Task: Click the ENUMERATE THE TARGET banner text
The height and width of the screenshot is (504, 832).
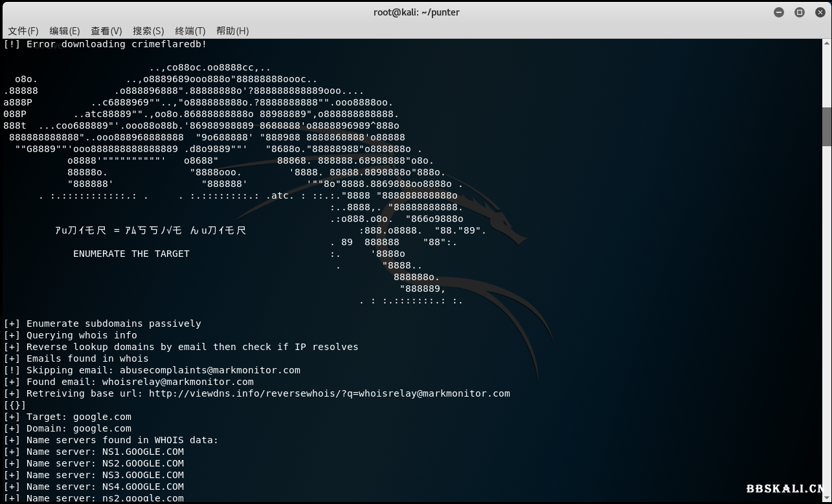Action: pyautogui.click(x=131, y=254)
